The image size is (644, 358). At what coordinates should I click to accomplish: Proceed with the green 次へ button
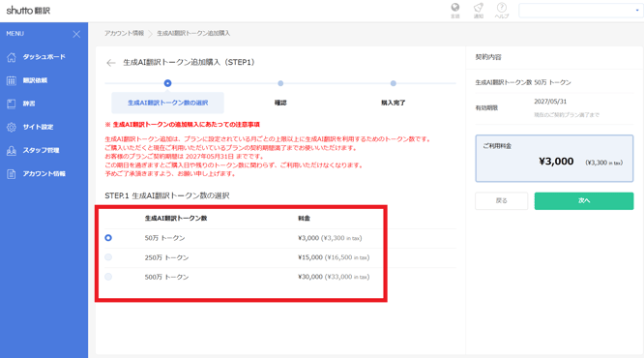(x=584, y=201)
